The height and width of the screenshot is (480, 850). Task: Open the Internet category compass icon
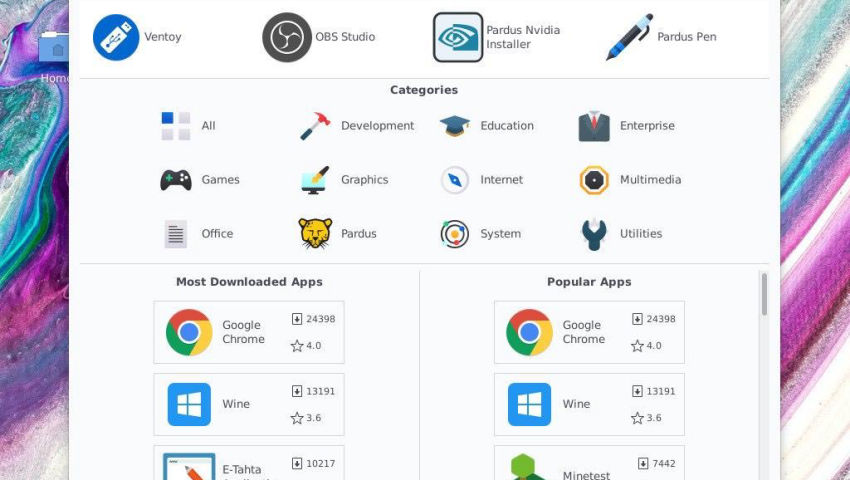[x=455, y=180]
